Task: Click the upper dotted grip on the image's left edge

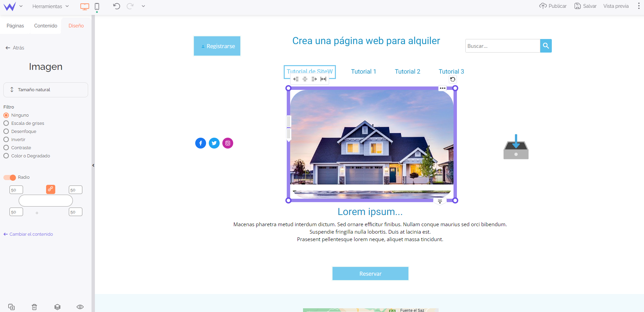Action: point(289,121)
